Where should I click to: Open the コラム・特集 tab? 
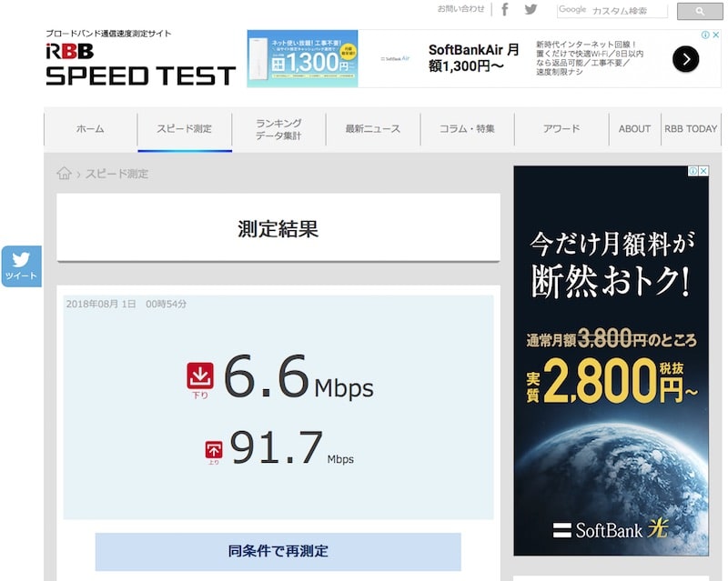tap(467, 129)
